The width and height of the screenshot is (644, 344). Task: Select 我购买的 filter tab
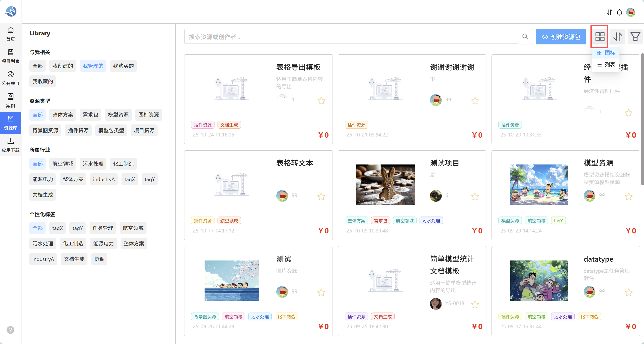click(123, 66)
